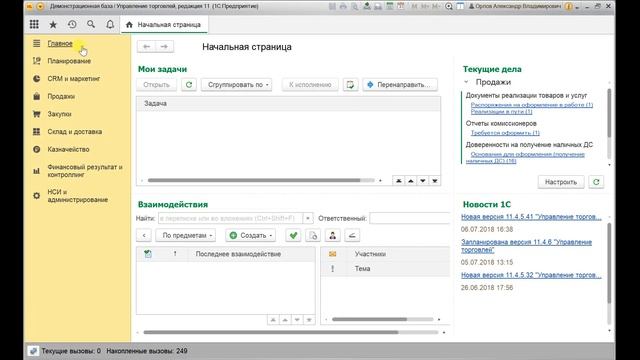
Task: Click green checkmark button in Взаимодействия
Action: (293, 235)
